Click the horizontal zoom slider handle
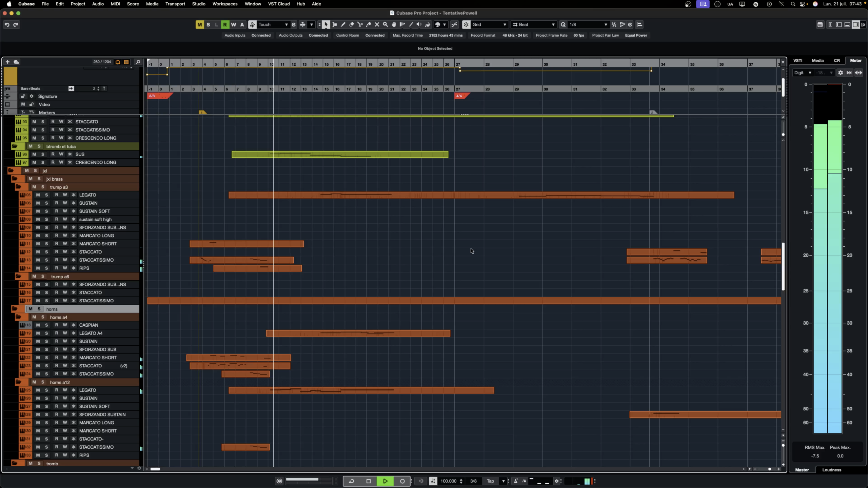The width and height of the screenshot is (868, 488). pos(769,469)
